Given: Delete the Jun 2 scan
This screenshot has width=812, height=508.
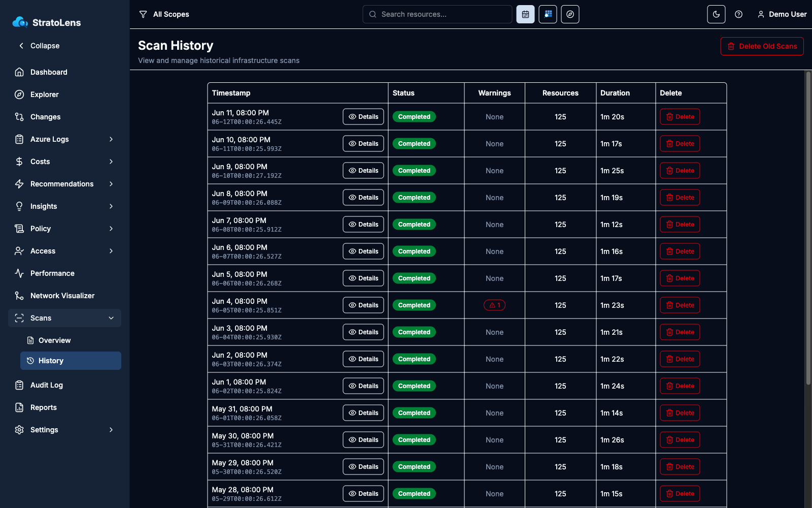Looking at the screenshot, I should coord(680,359).
